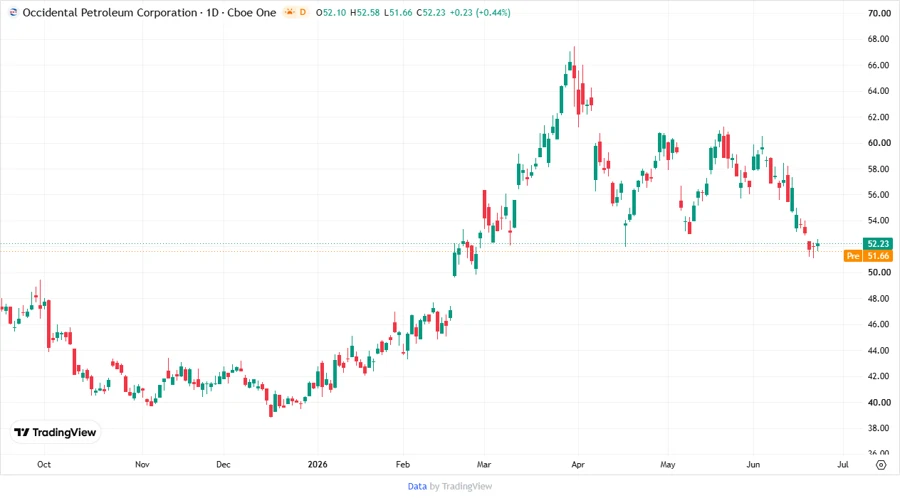Open chart settings gear icon
The height and width of the screenshot is (498, 900).
tap(880, 465)
